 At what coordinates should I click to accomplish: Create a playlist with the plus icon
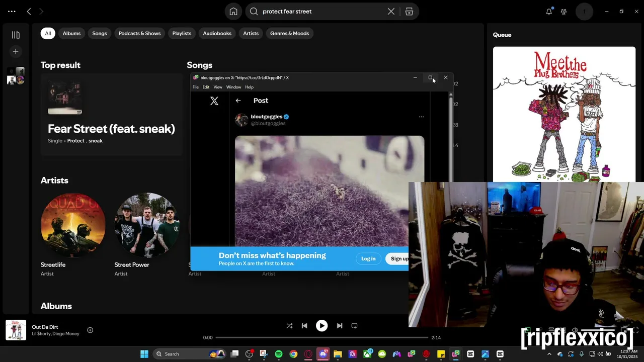tap(16, 51)
